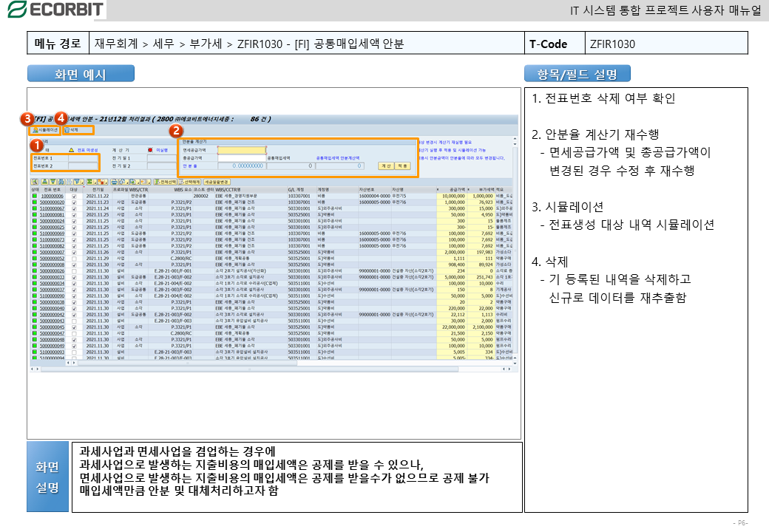Viewport: 769px width, 532px height.
Task: Check the 대상 checkbox for document 5000000052
Action: coord(73,258)
